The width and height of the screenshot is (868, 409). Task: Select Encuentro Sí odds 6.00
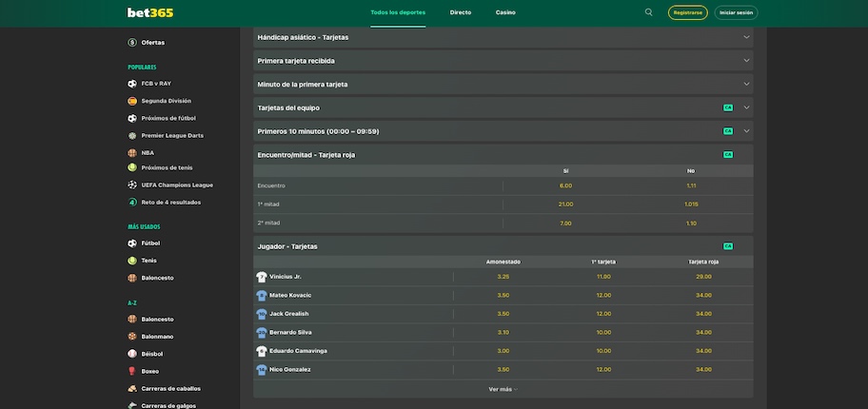pyautogui.click(x=565, y=186)
